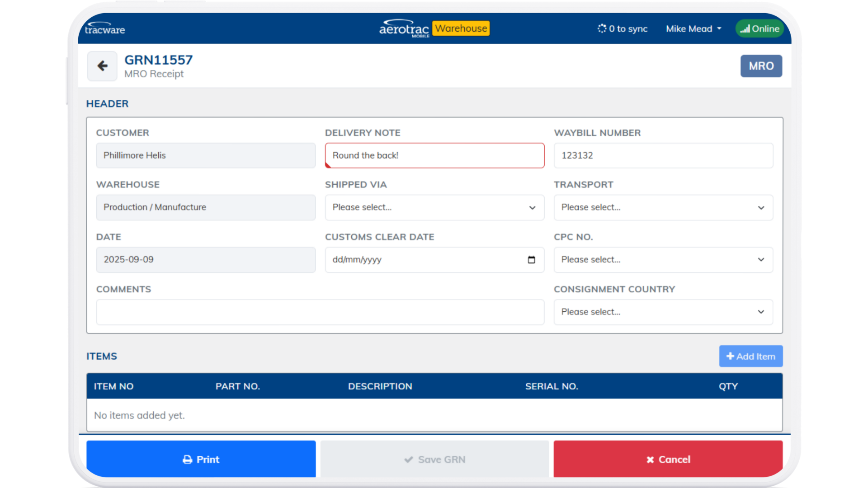Edit the Delivery Note field
Image resolution: width=868 pixels, height=488 pixels.
(434, 155)
